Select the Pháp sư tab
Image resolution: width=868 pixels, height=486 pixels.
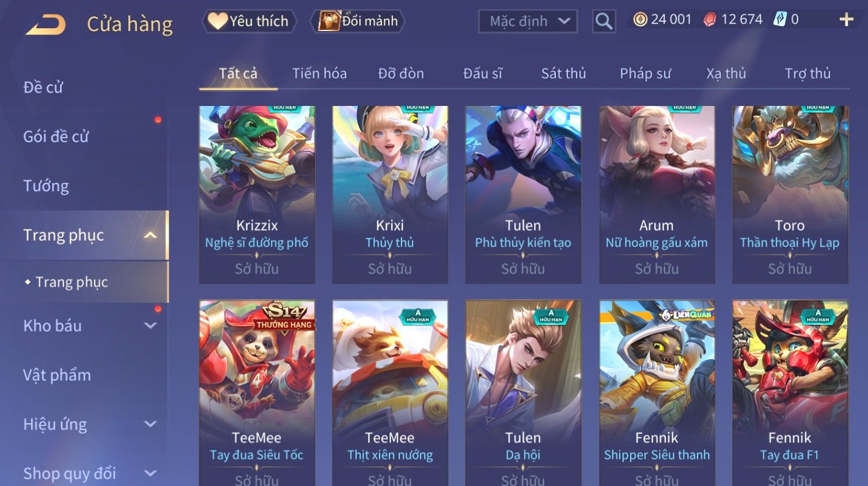pos(645,74)
